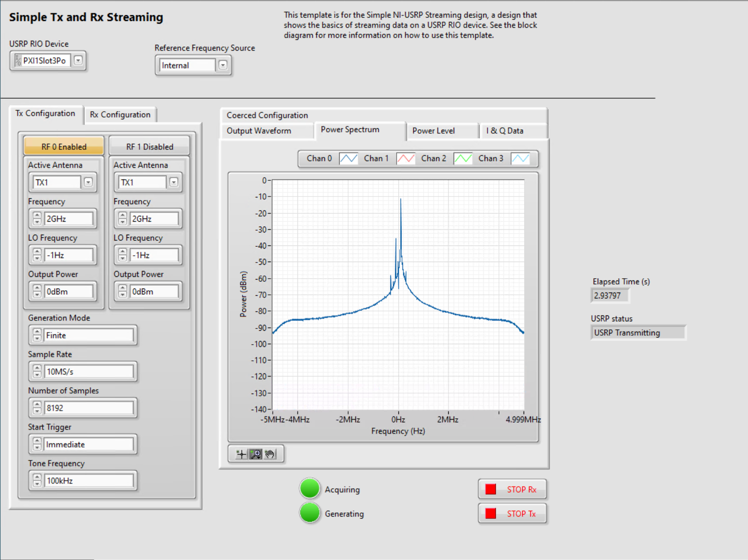Viewport: 748px width, 560px height.
Task: Step RF 0 Output Power spinner
Action: click(x=37, y=292)
